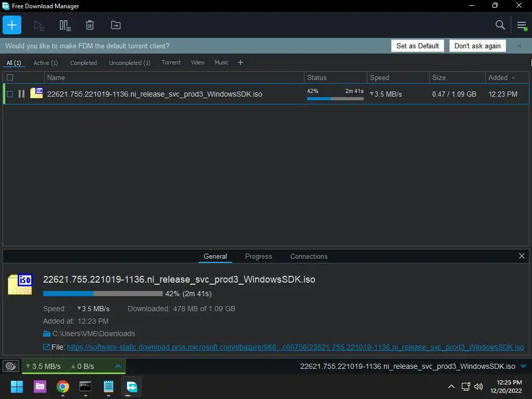Open the Completed filter tab
Viewport: 532px width, 399px height.
click(84, 63)
